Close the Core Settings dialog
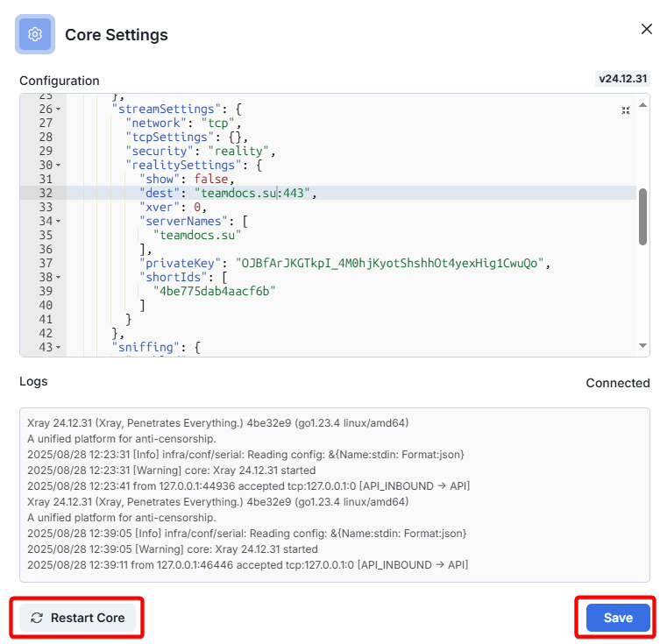Image resolution: width=667 pixels, height=644 pixels. [x=647, y=29]
